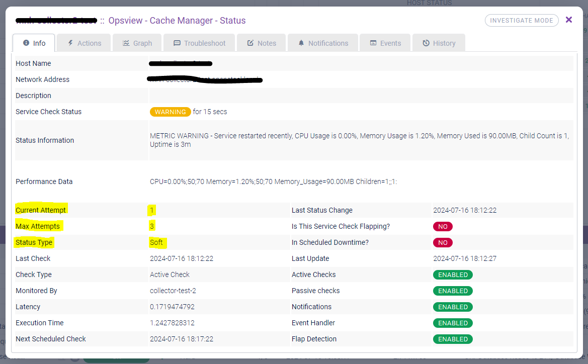
Task: Click the Graph chart icon
Action: (126, 43)
